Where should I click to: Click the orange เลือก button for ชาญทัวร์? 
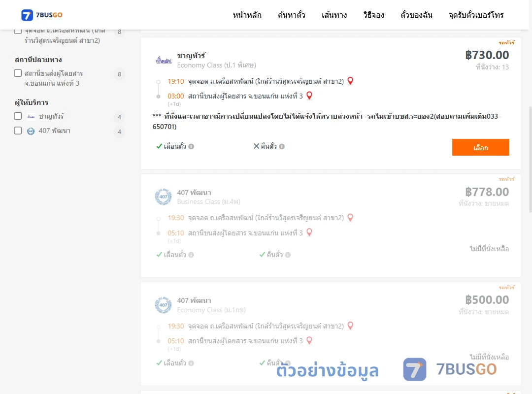(480, 147)
